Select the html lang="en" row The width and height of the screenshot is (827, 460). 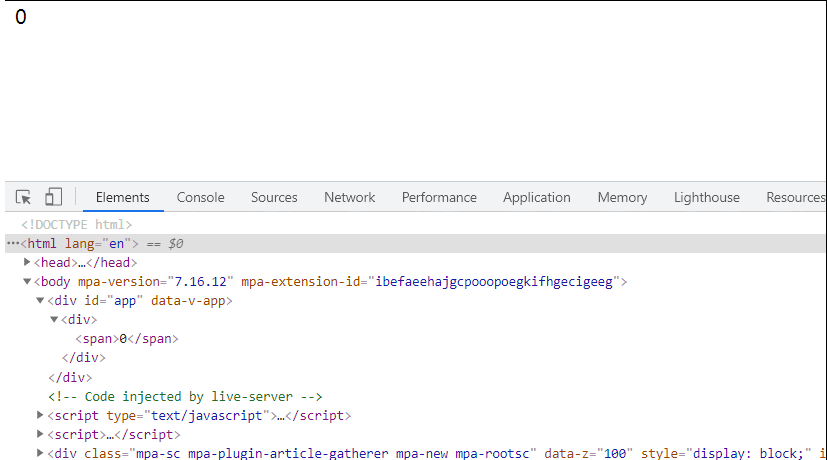[416, 244]
